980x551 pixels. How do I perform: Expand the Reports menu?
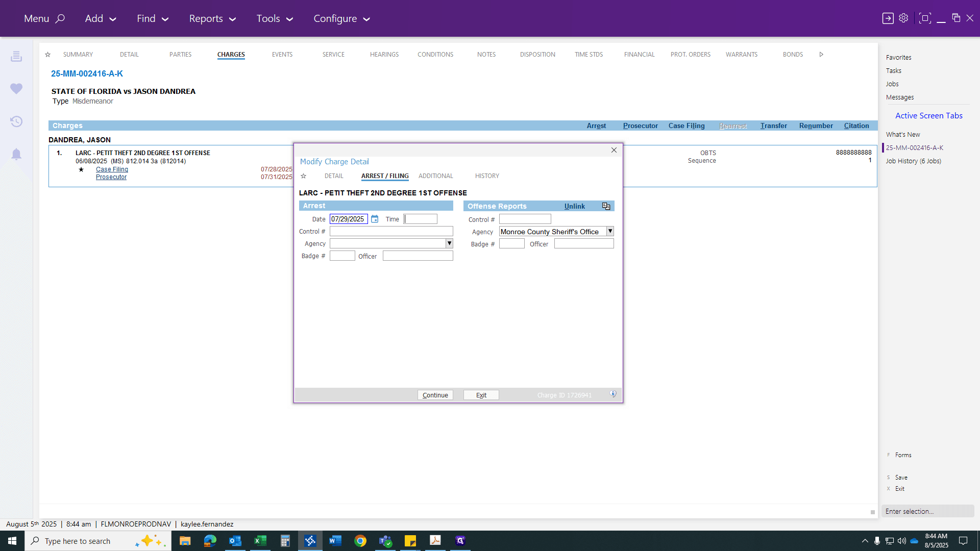coord(212,18)
